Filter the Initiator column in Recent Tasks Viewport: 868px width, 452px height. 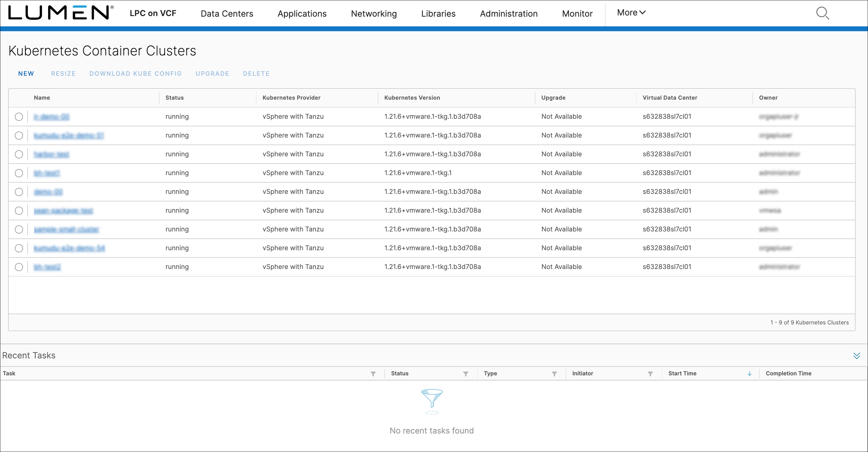tap(650, 374)
